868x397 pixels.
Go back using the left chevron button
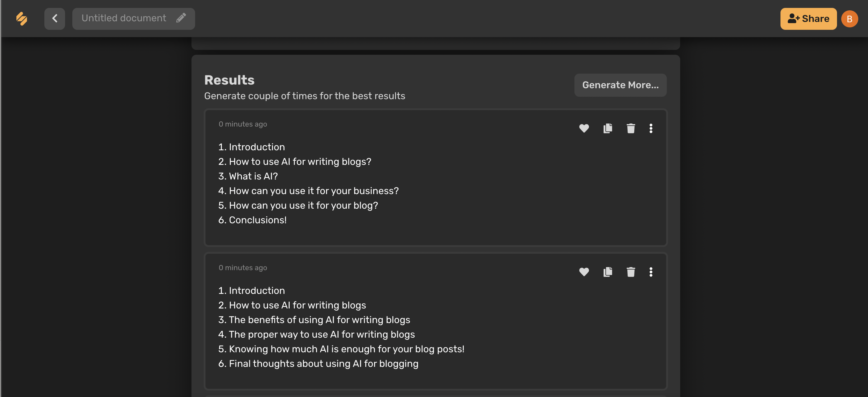click(x=55, y=19)
